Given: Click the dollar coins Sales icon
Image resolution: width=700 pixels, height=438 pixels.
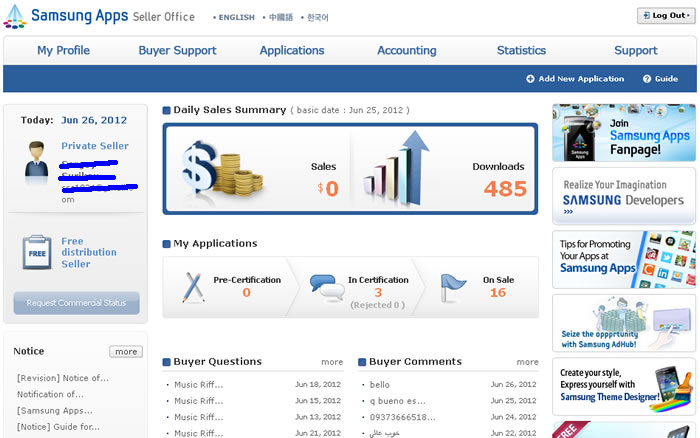Looking at the screenshot, I should tap(222, 168).
